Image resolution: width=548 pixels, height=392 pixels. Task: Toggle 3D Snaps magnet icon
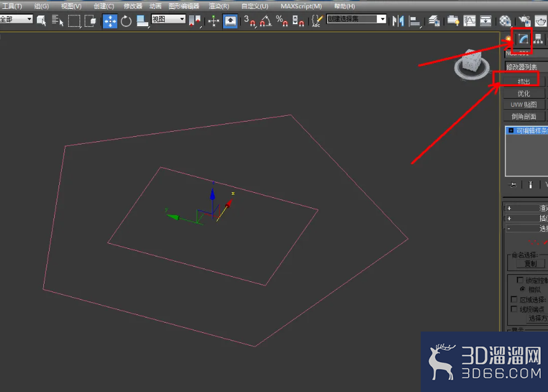[249, 21]
